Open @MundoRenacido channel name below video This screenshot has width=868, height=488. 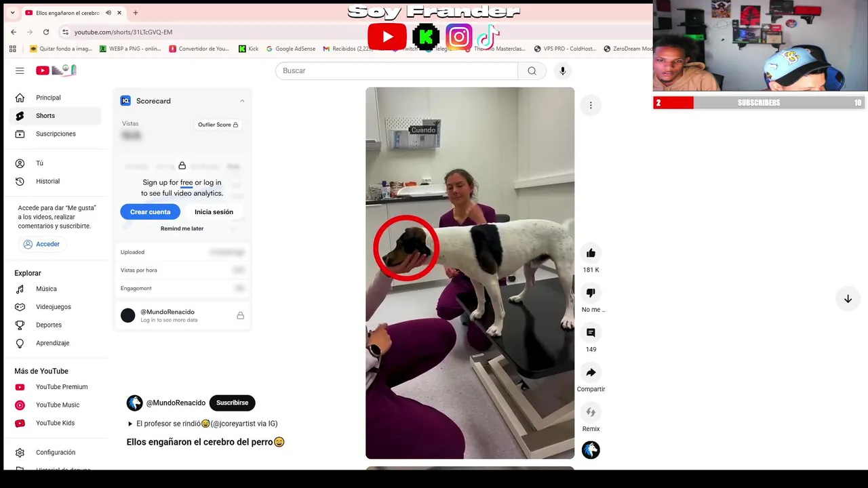[x=176, y=403]
